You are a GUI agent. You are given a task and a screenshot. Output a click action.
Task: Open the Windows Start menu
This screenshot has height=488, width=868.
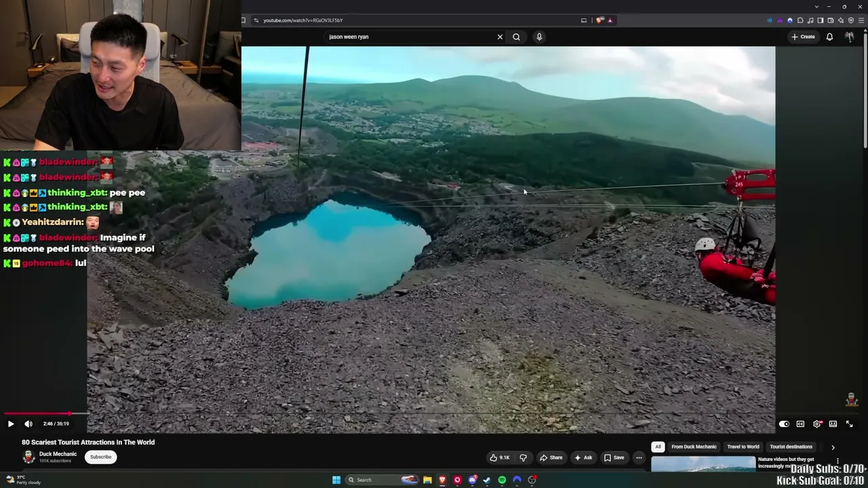(x=336, y=480)
